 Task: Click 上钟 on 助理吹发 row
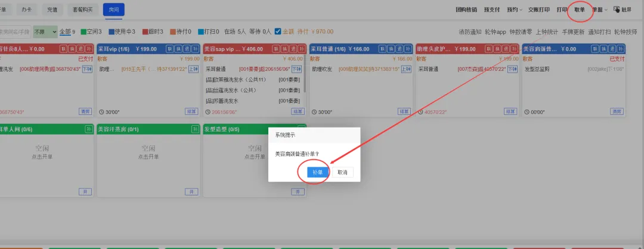click(x=406, y=69)
